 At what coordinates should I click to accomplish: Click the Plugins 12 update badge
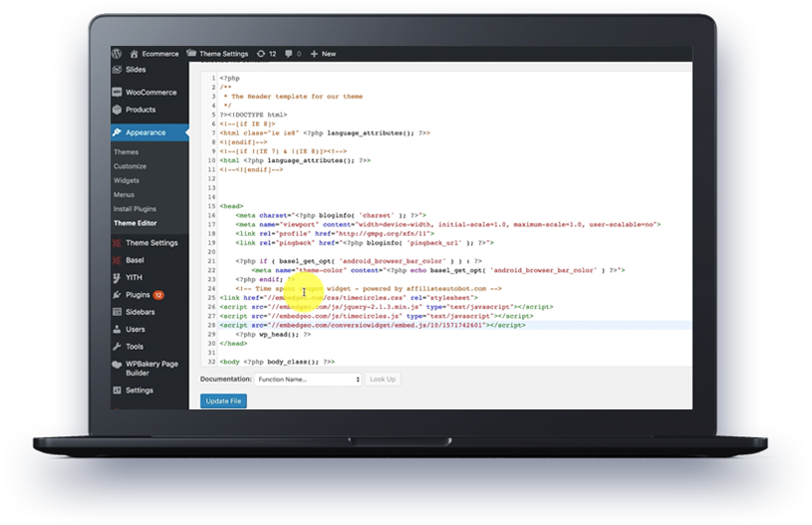[x=158, y=295]
